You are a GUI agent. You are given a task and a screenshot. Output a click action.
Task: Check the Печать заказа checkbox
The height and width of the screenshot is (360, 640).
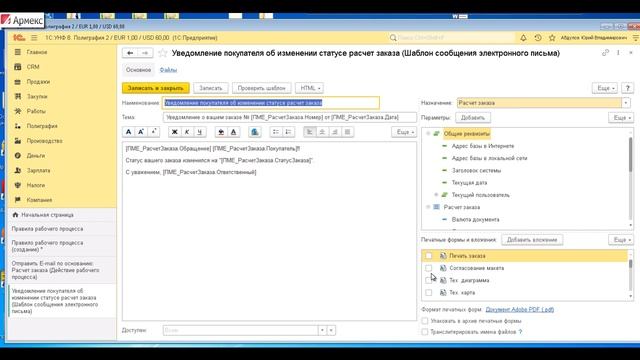click(x=429, y=256)
